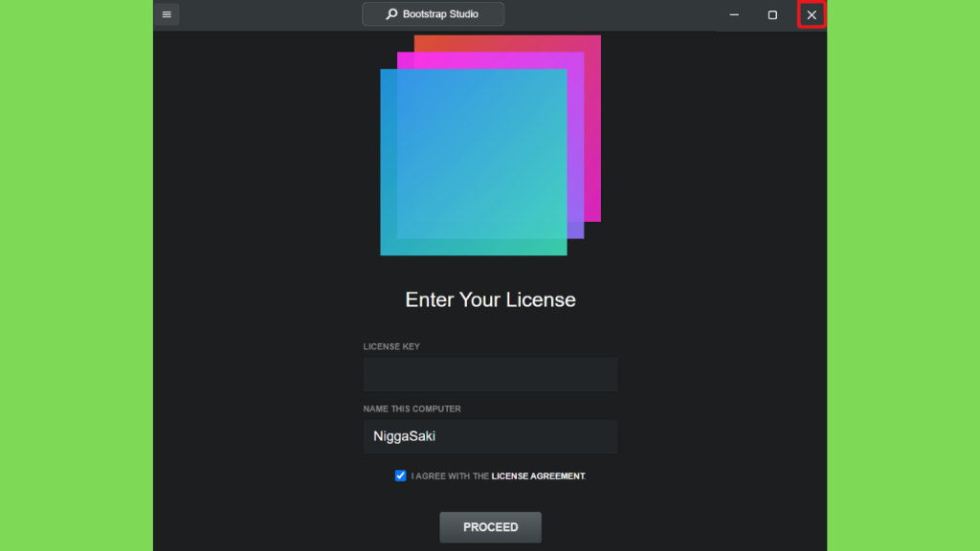Image resolution: width=980 pixels, height=551 pixels.
Task: Uncheck the license agreement checkbox
Action: point(401,476)
